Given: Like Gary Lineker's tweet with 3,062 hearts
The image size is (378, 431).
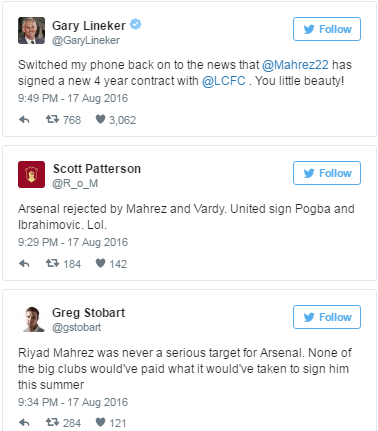Looking at the screenshot, I should point(100,119).
